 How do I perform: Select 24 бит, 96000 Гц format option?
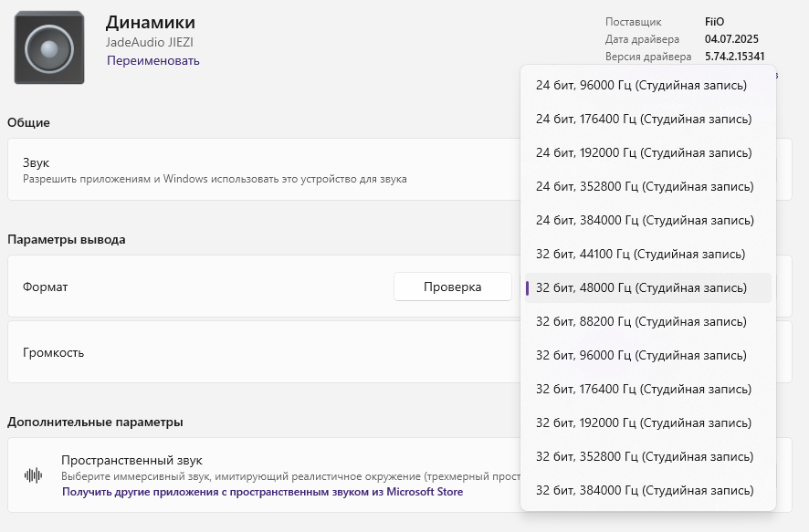click(641, 86)
